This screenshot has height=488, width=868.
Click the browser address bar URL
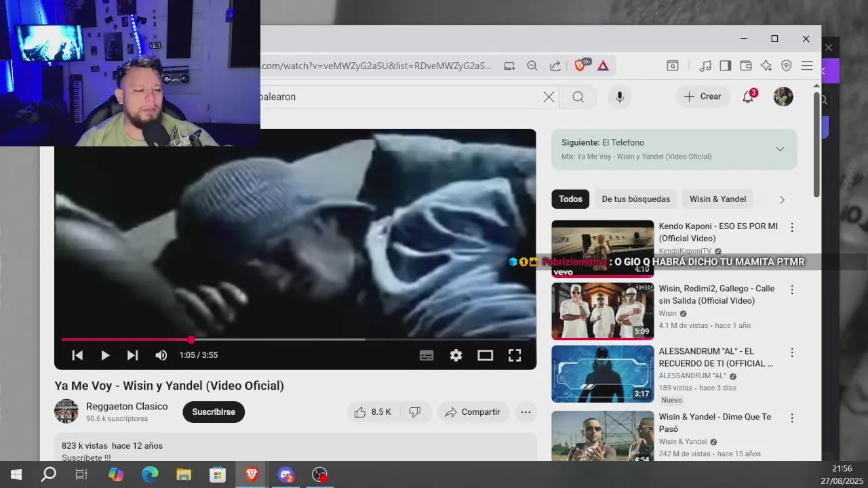coord(376,66)
